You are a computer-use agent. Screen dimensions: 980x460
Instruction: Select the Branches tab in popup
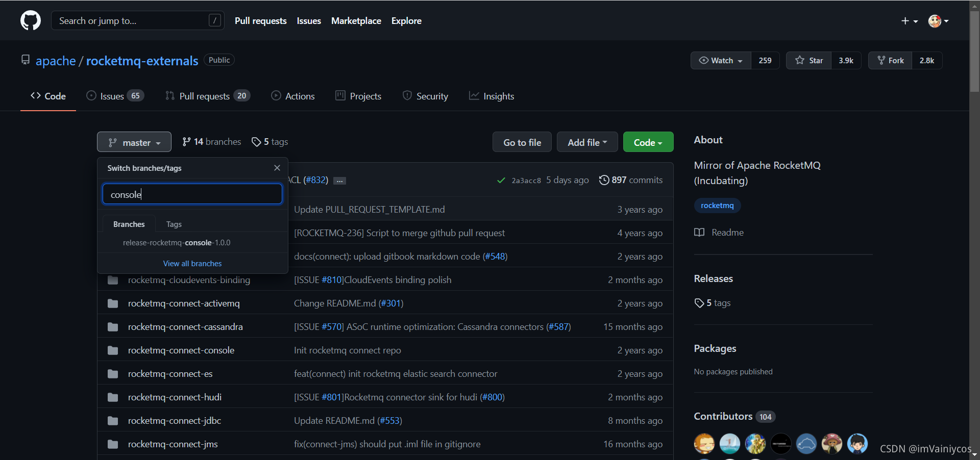click(129, 224)
